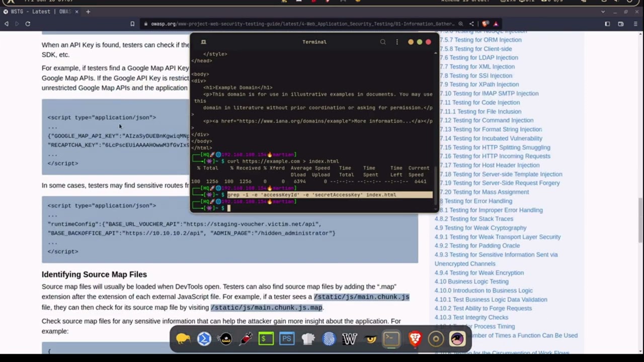The width and height of the screenshot is (644, 362).
Task: Open 7.17 Testing for Host Header Injection
Action: tap(489, 165)
